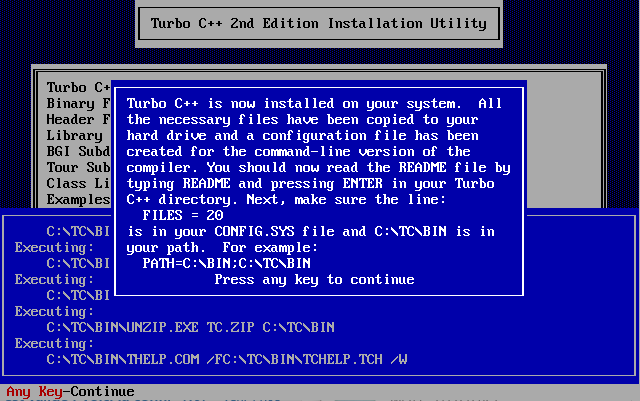
Task: Select the 'Header F' list entry
Action: tap(78, 119)
